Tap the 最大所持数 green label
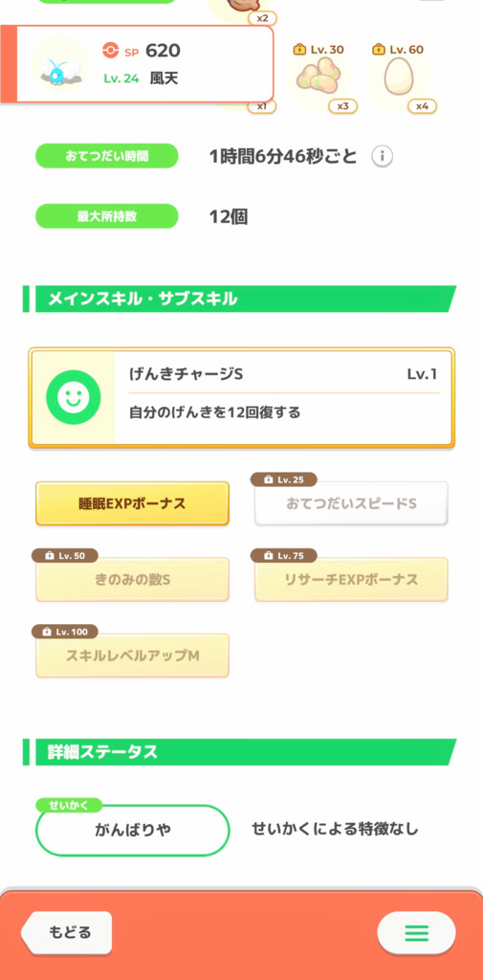The image size is (483, 980). tap(107, 217)
